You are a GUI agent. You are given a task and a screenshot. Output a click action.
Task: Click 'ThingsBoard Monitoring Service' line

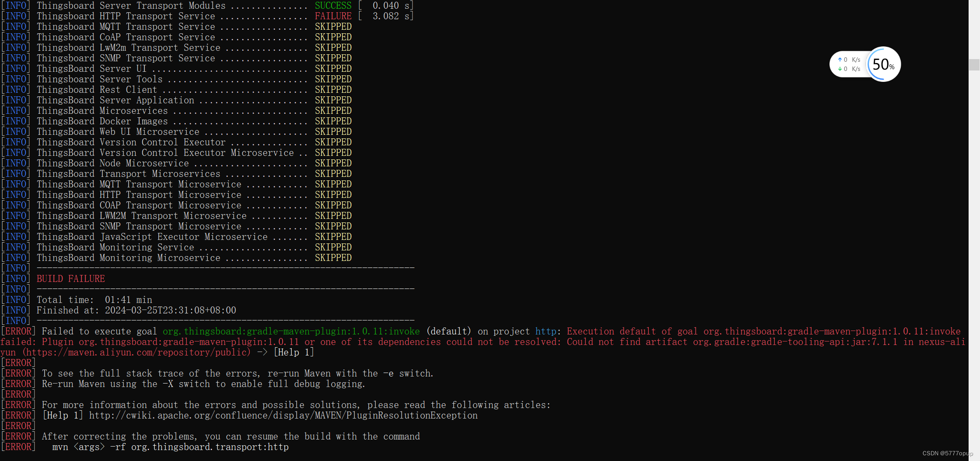176,247
